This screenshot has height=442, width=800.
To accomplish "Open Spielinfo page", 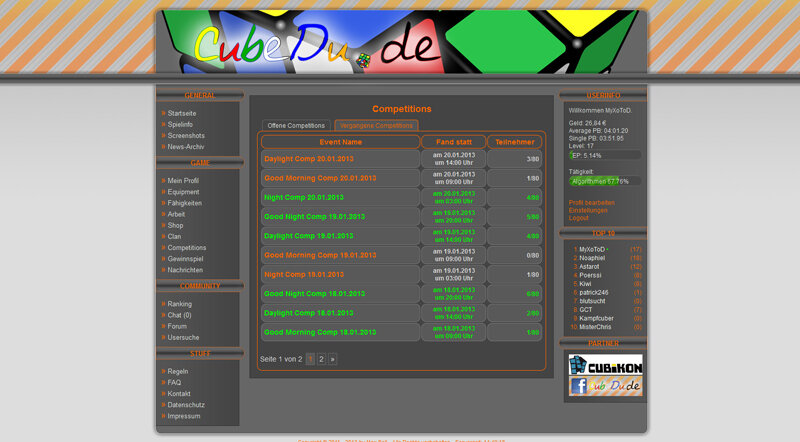I will click(x=180, y=125).
